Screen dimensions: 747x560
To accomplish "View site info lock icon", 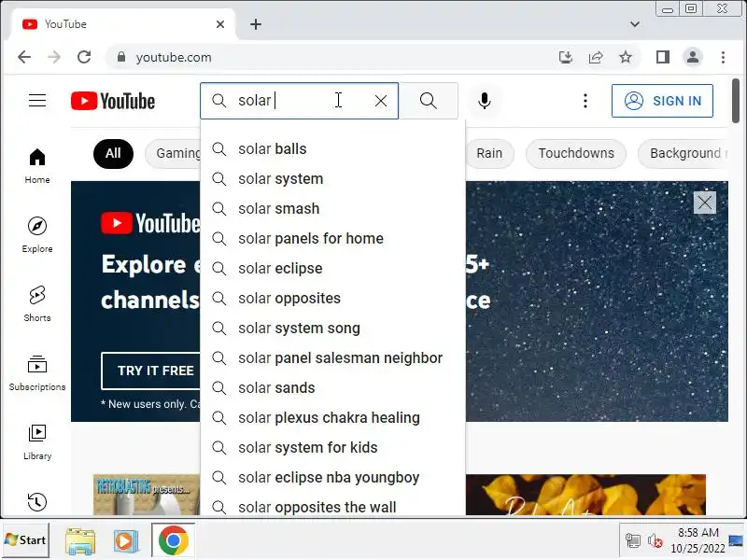I will click(121, 57).
